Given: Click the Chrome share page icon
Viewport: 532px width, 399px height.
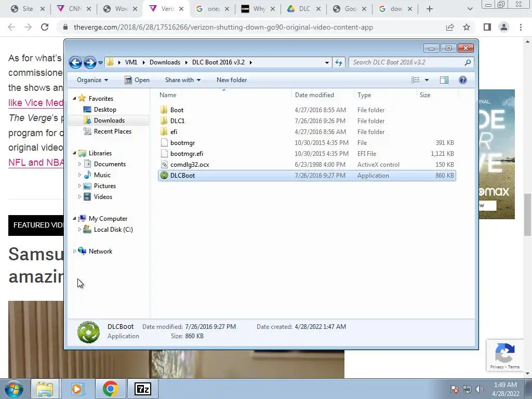Looking at the screenshot, I should (450, 27).
